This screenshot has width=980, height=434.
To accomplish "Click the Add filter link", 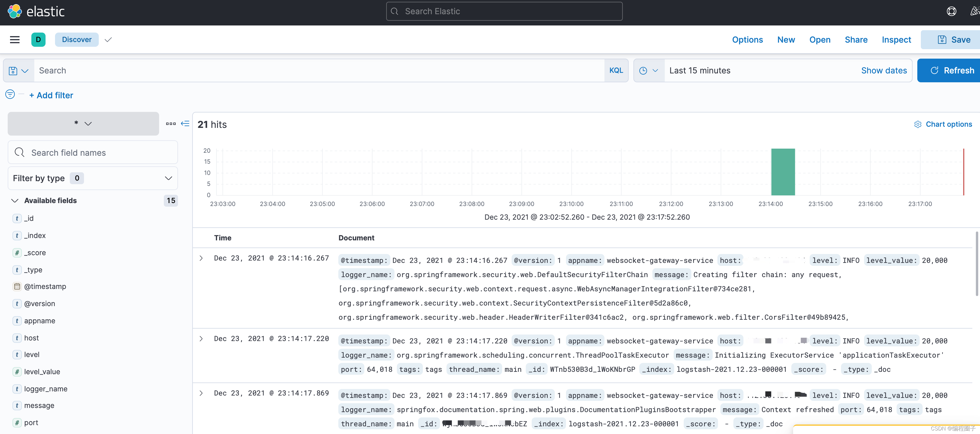I will [x=51, y=95].
